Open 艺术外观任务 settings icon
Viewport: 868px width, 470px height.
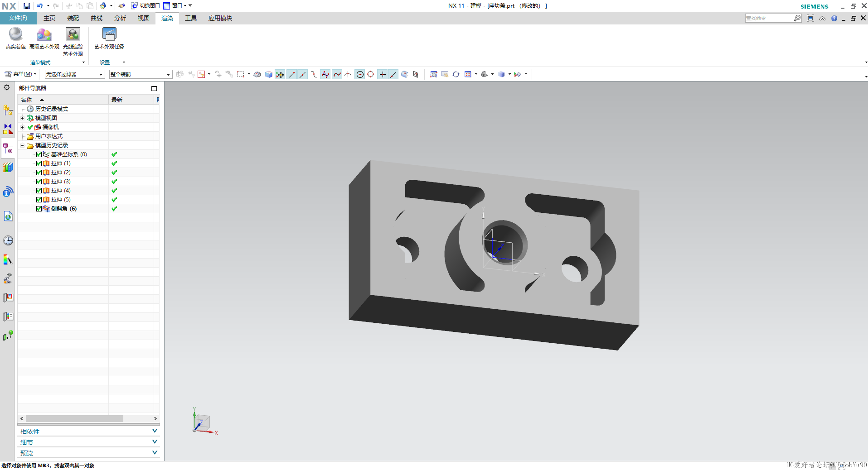109,34
